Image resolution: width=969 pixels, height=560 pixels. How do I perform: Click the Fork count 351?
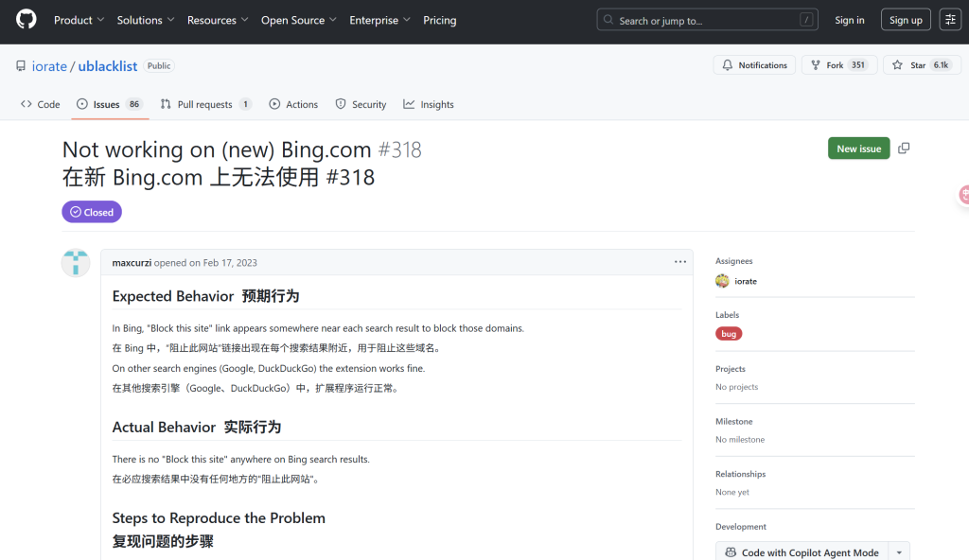tap(857, 65)
